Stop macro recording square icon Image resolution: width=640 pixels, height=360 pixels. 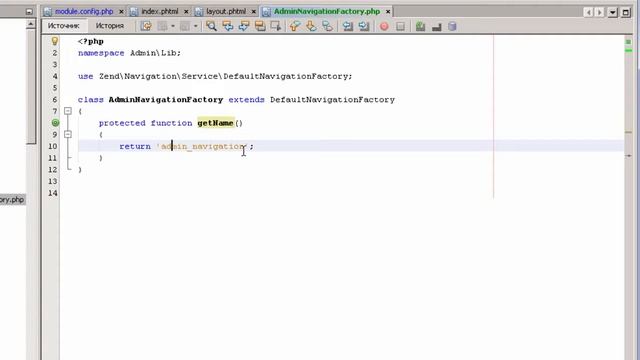click(x=400, y=27)
